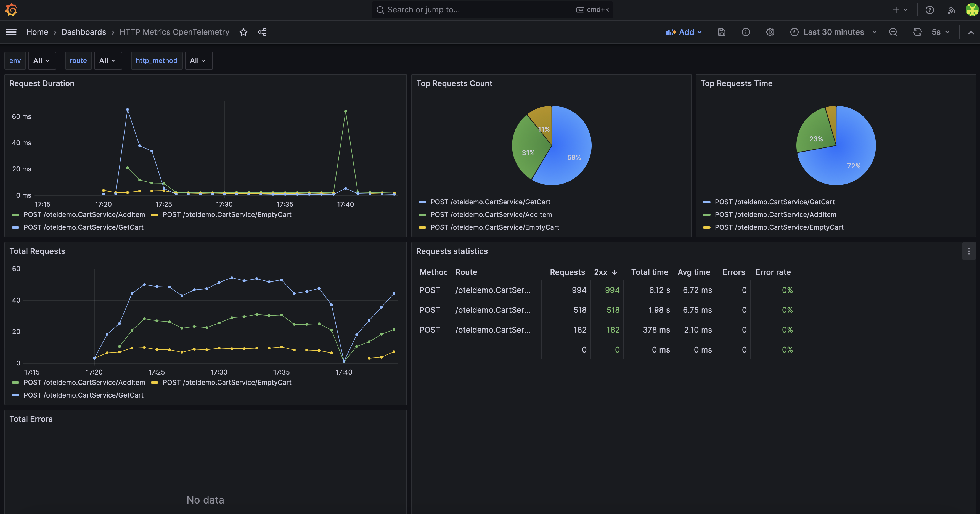Click the Requests statistics panel title
The image size is (980, 514).
point(452,251)
